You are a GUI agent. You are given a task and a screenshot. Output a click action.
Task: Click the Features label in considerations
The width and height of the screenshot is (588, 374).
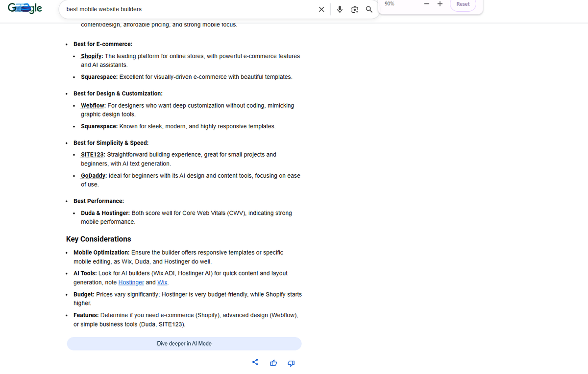(x=86, y=315)
